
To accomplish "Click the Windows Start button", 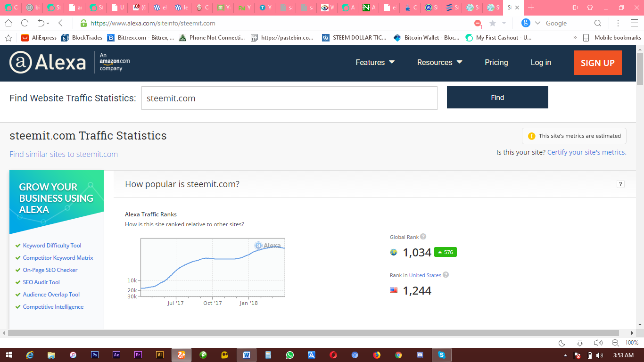I will pos(9,355).
